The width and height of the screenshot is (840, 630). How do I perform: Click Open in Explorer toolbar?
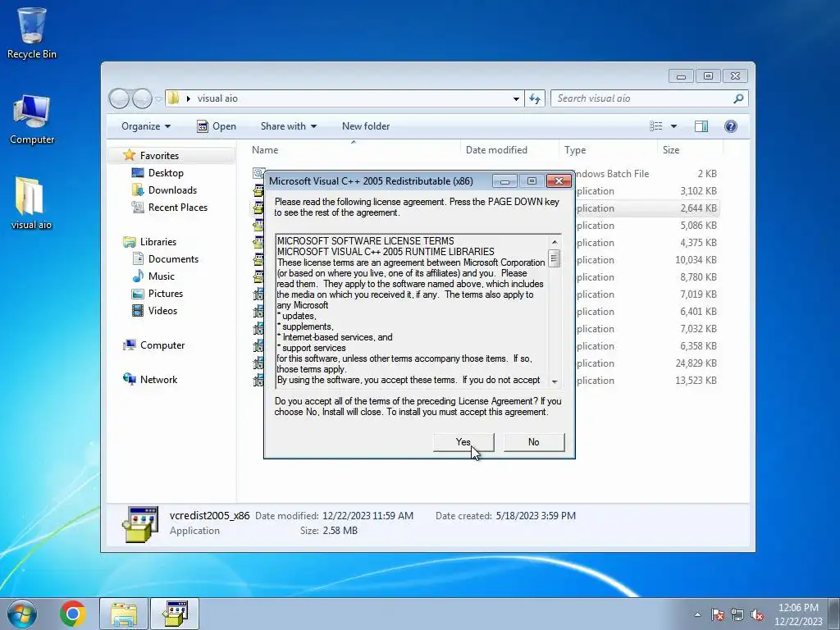click(x=217, y=126)
